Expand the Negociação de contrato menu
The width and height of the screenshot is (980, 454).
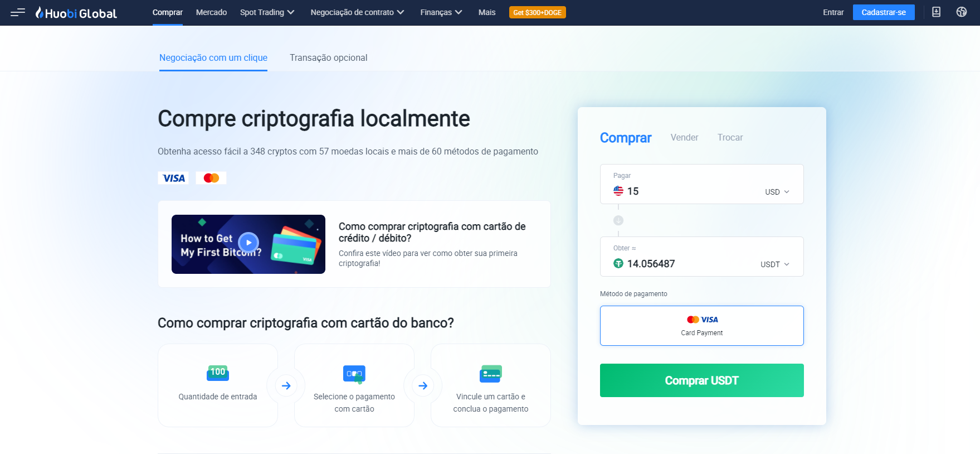[x=357, y=12]
